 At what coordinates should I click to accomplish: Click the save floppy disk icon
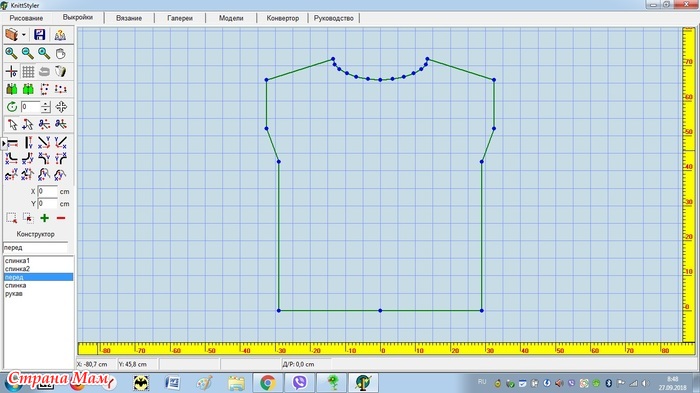click(40, 35)
